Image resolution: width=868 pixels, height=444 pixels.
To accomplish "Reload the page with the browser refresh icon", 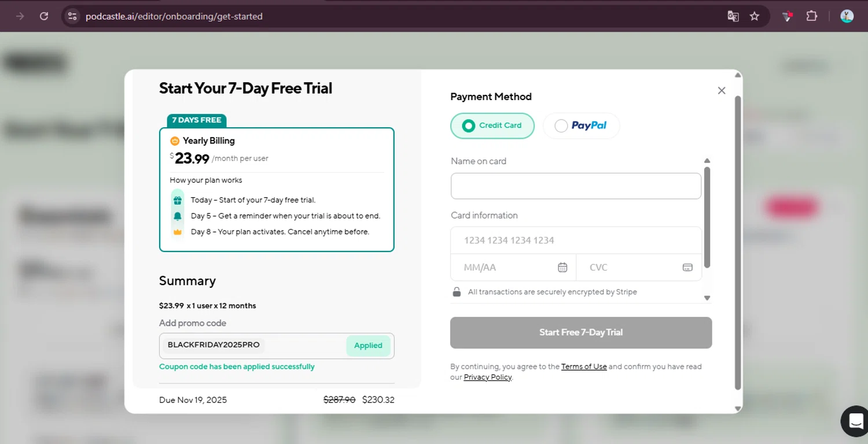I will click(x=44, y=16).
